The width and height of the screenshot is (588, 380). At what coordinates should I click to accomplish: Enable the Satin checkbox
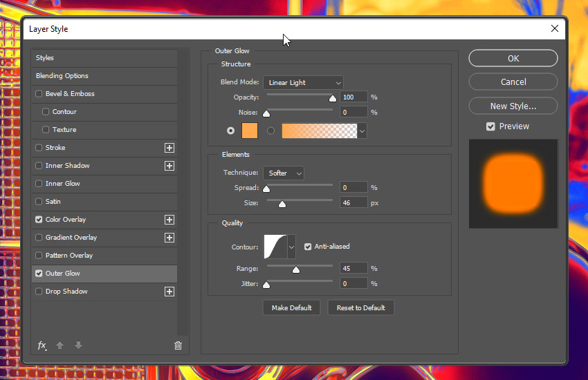pyautogui.click(x=39, y=202)
